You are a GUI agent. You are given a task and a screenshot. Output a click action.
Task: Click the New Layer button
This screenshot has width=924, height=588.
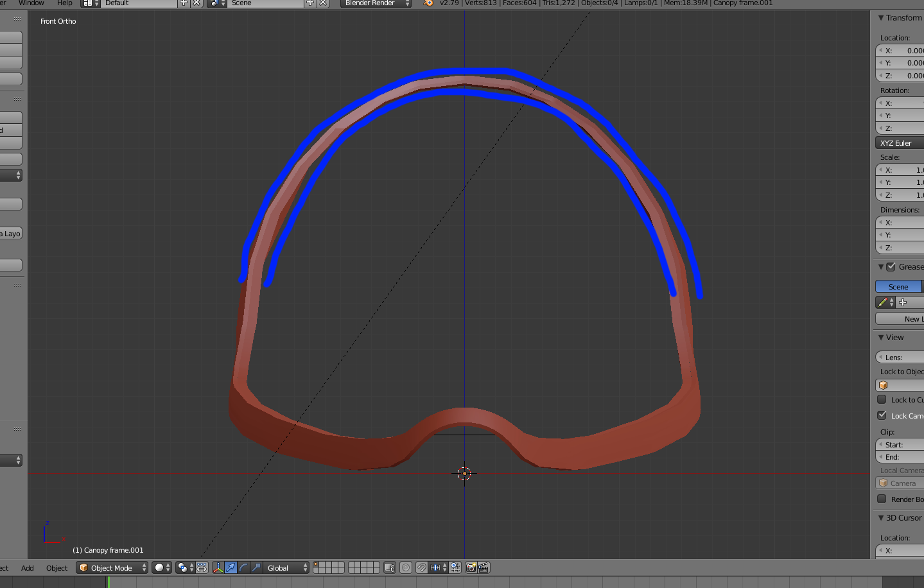(x=900, y=319)
